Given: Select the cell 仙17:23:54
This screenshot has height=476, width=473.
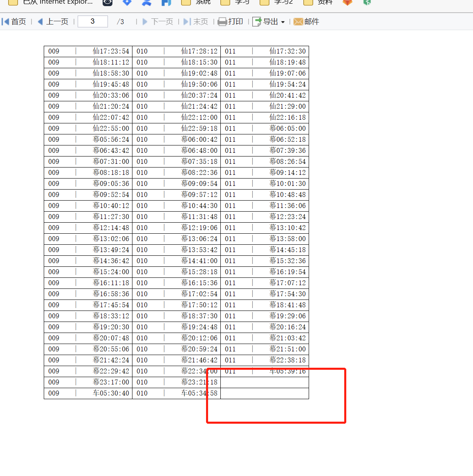Looking at the screenshot, I should coord(111,51).
